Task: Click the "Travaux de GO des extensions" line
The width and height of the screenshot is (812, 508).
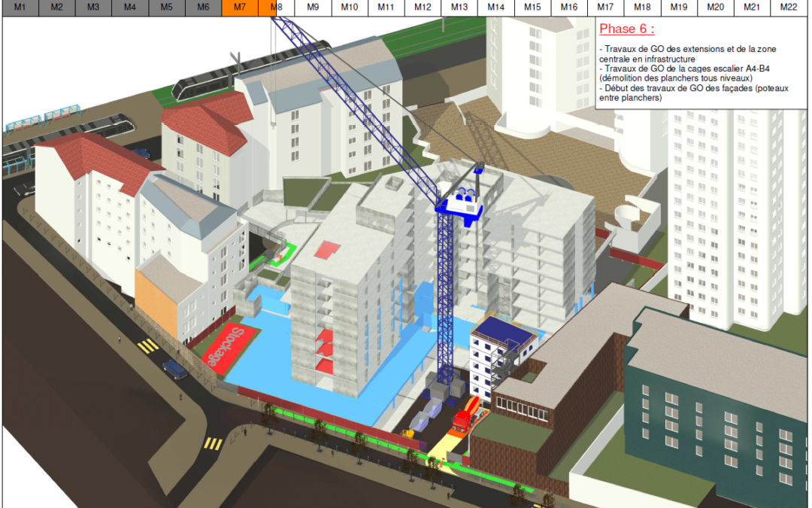Action: tap(687, 49)
